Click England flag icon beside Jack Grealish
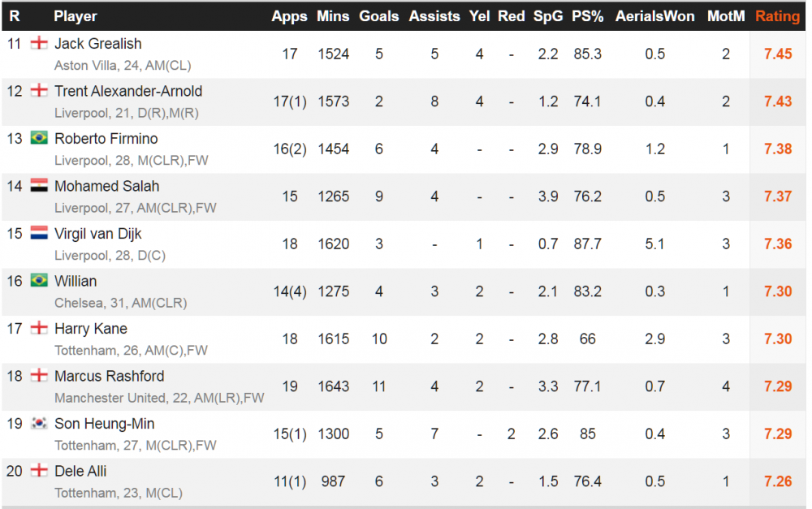The image size is (812, 509). 39,43
